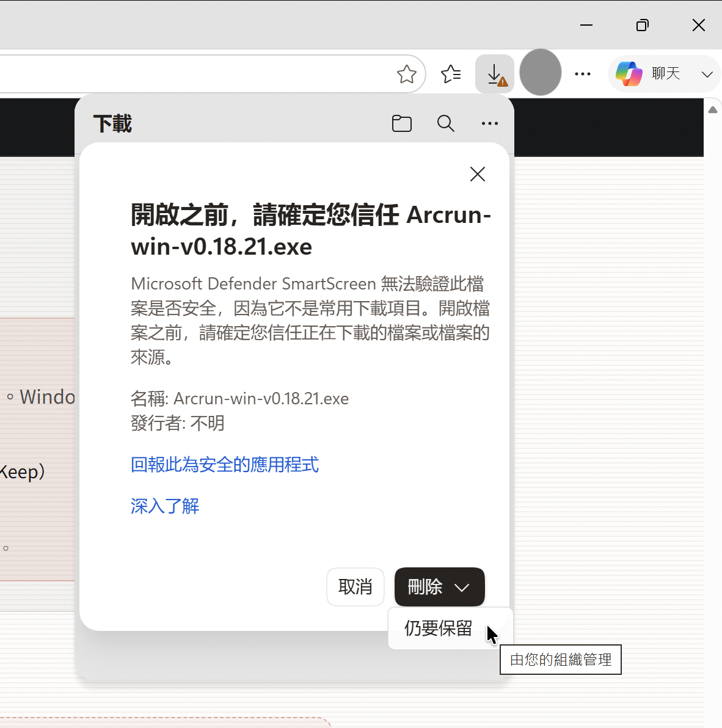Open downloads folder icon in 下載 panel
Screen dimensions: 722x728
coord(402,123)
